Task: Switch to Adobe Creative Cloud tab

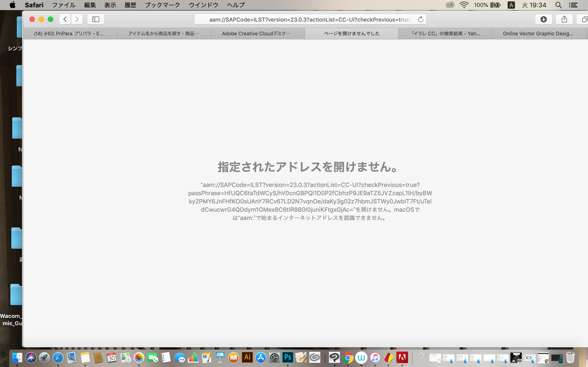Action: [256, 33]
